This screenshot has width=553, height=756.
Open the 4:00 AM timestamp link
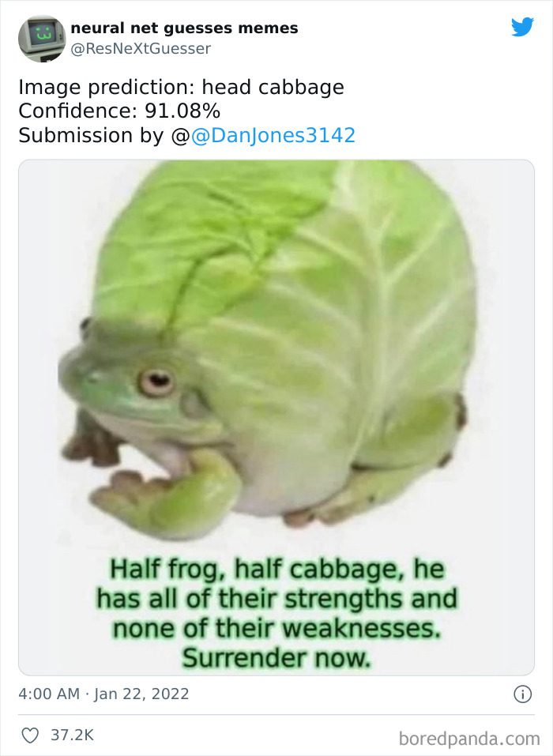49,694
